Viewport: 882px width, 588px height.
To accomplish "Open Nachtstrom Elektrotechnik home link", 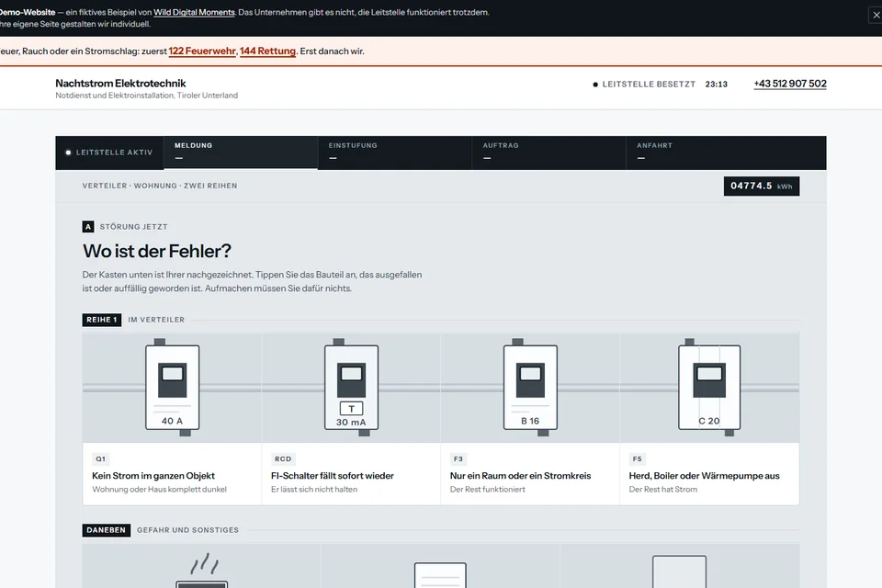I will coord(120,84).
